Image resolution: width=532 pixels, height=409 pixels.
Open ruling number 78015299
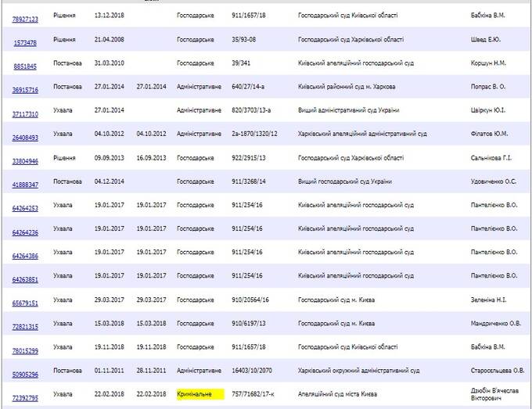(x=25, y=350)
